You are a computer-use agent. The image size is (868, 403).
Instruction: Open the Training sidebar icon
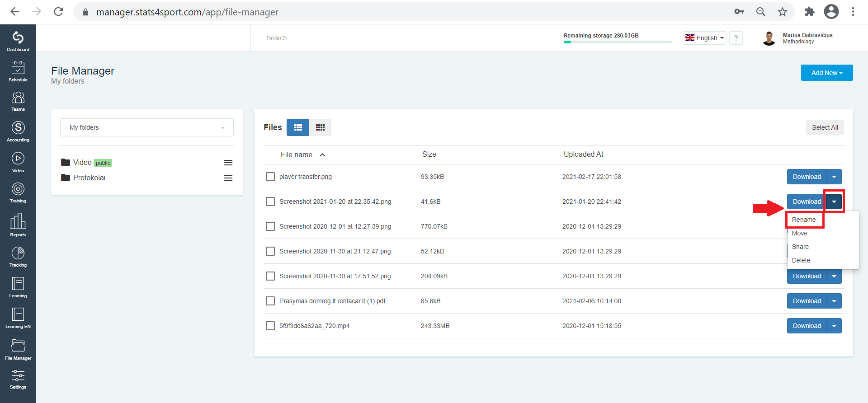coord(18,192)
